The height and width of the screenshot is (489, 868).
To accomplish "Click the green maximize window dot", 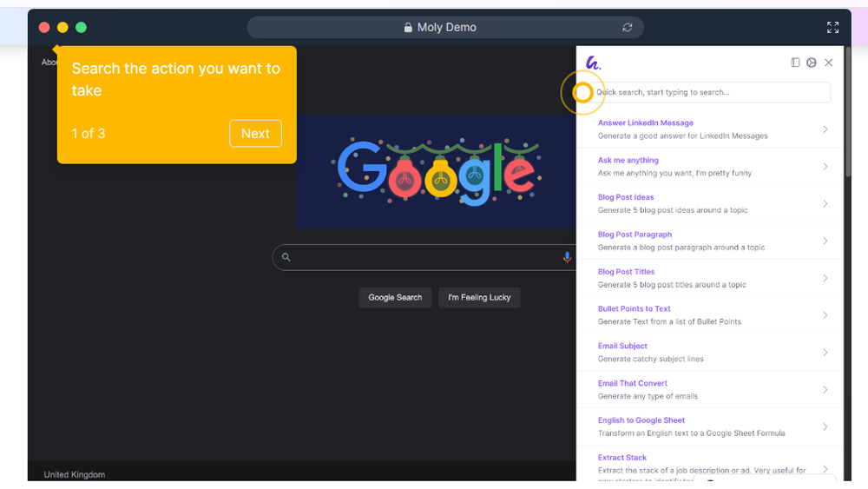I will 81,27.
